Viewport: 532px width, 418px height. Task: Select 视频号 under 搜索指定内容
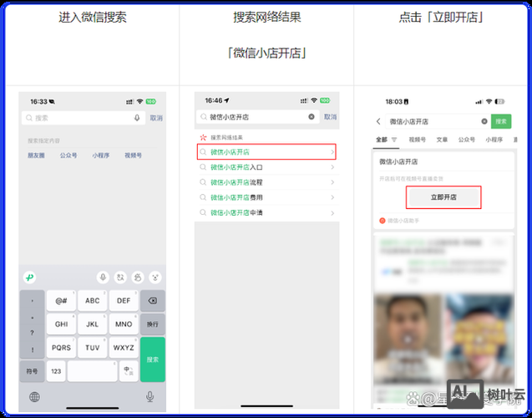[x=133, y=155]
